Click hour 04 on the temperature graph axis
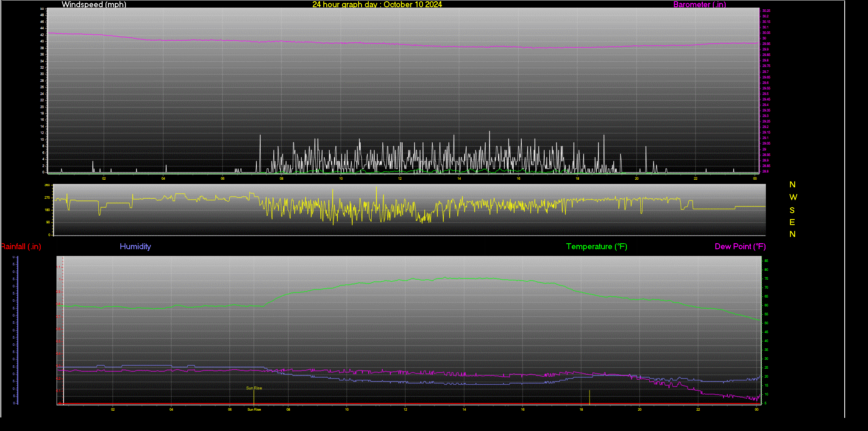This screenshot has height=431, width=868. pyautogui.click(x=171, y=409)
